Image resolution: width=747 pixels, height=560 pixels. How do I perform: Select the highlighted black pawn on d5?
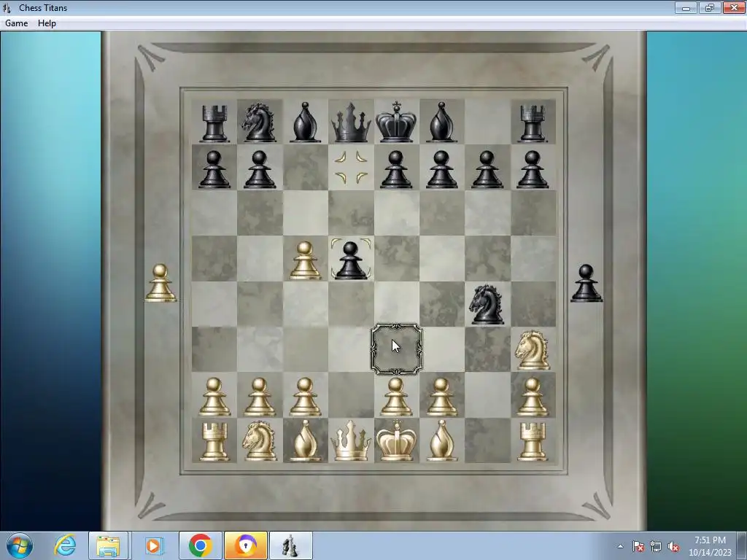point(351,260)
